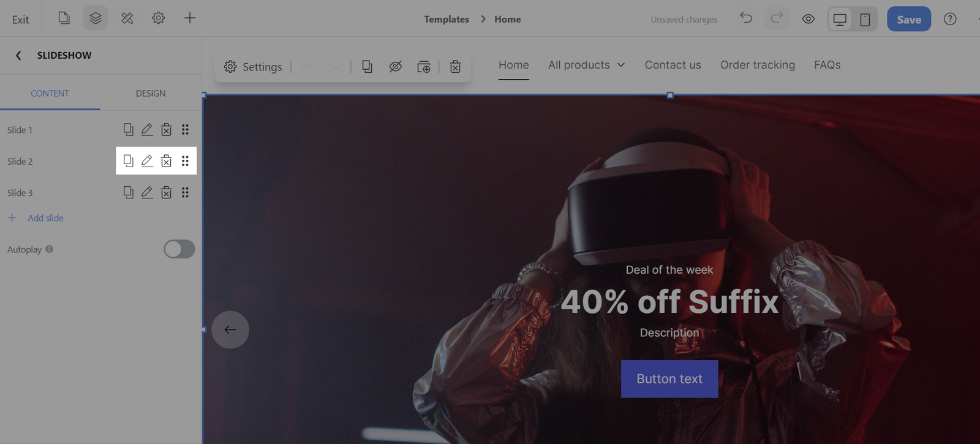Screen dimensions: 980x444
Task: Delete the section from floating toolbar
Action: point(455,67)
